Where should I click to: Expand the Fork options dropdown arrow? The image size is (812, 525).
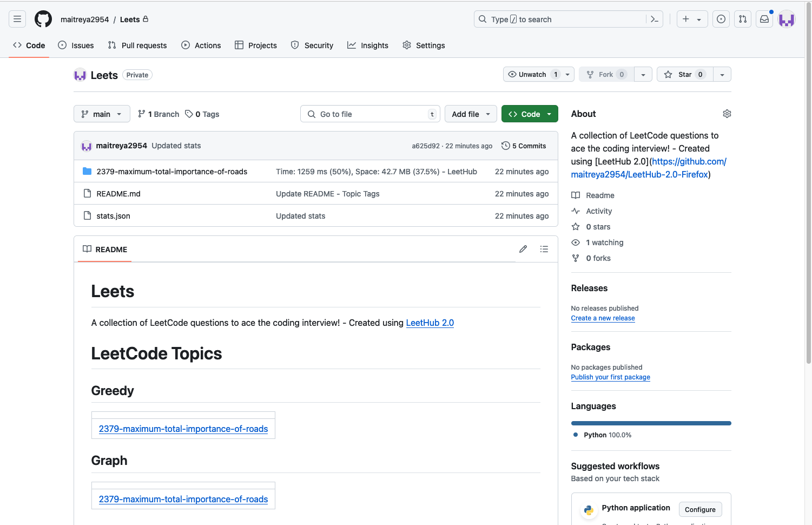[643, 74]
